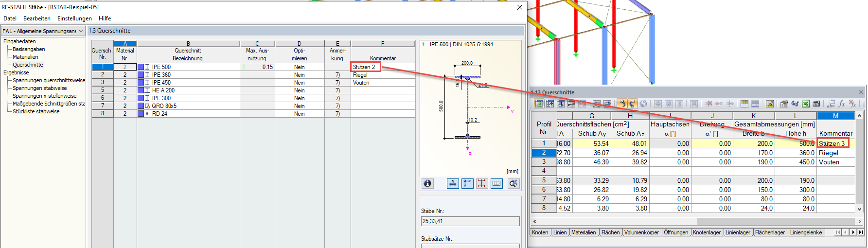Select the QRO 80x5 cross-section cell
The width and height of the screenshot is (868, 248).
188,106
